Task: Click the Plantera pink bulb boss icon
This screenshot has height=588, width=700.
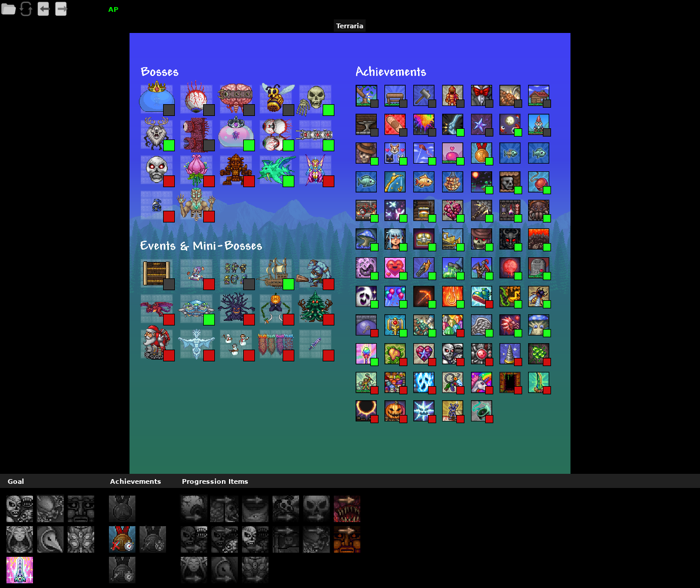Action: point(197,170)
